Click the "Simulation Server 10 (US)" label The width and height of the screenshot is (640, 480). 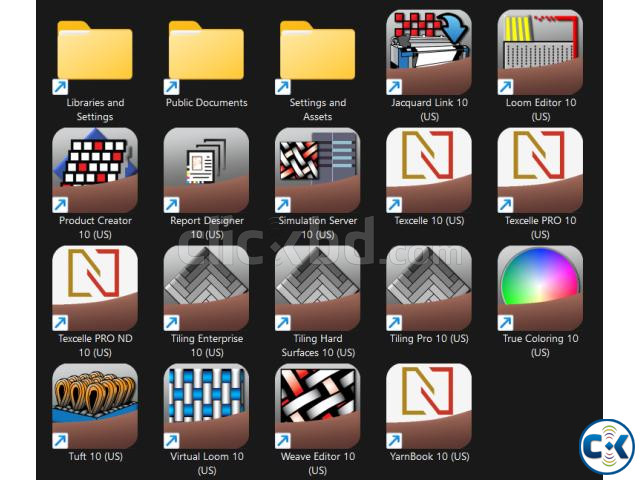318,227
